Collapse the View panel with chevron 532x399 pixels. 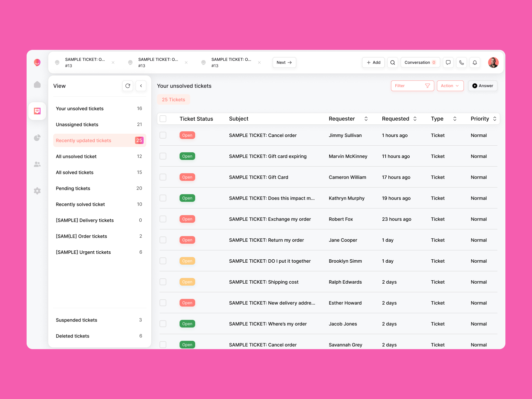click(141, 86)
